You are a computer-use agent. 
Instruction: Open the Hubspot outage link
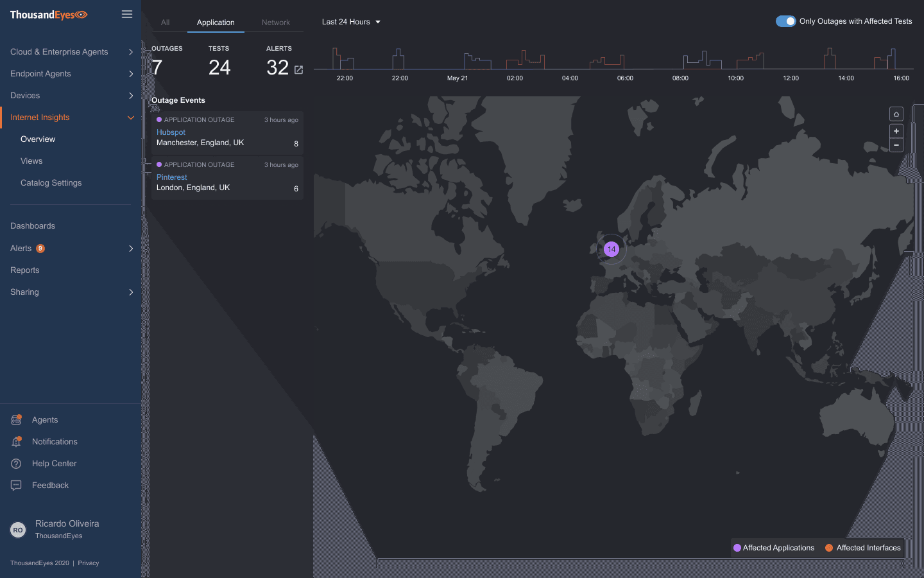171,132
